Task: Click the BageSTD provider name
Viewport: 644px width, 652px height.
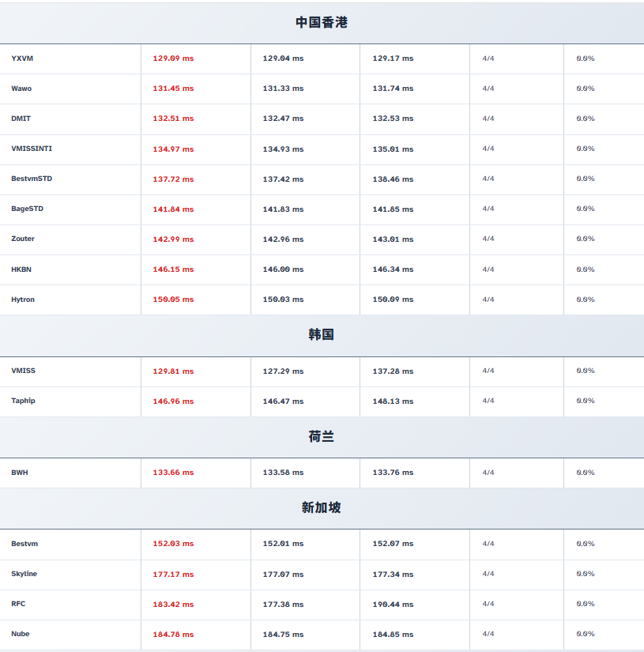Action: pos(28,209)
